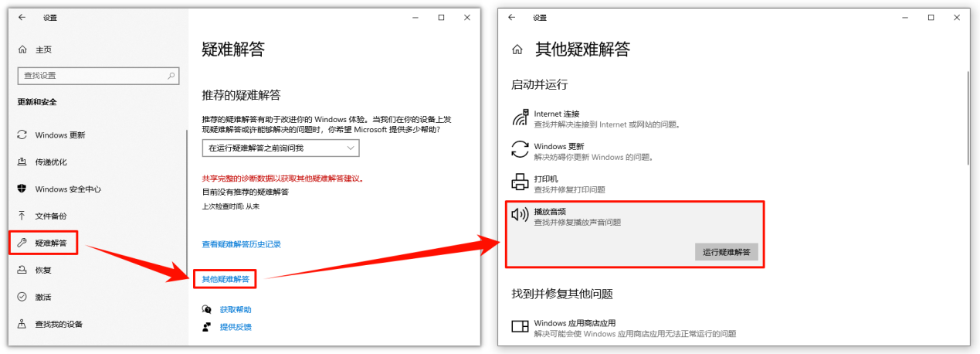The width and height of the screenshot is (980, 354).
Task: Click back arrow in right Settings window
Action: click(511, 17)
